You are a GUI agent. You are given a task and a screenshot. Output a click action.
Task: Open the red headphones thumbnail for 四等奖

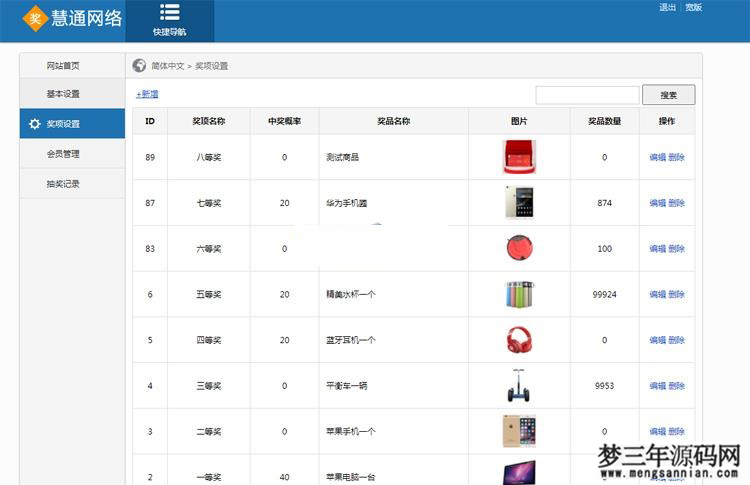pyautogui.click(x=519, y=340)
